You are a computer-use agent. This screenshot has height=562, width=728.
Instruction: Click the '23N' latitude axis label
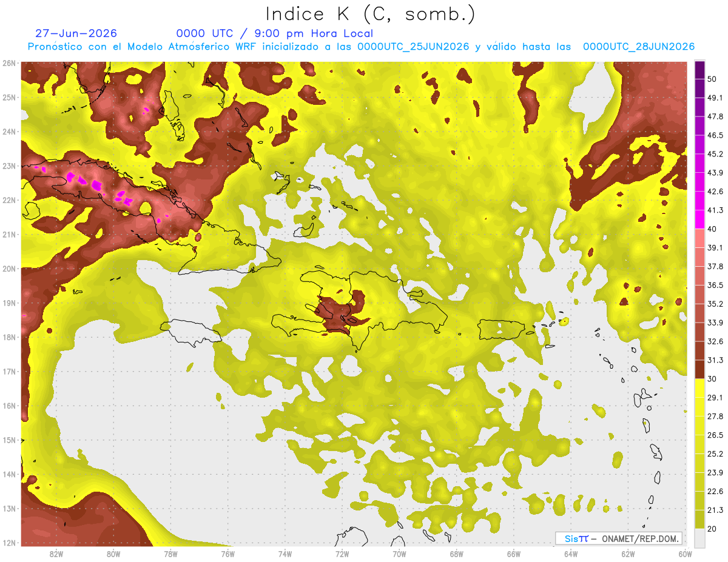point(8,166)
